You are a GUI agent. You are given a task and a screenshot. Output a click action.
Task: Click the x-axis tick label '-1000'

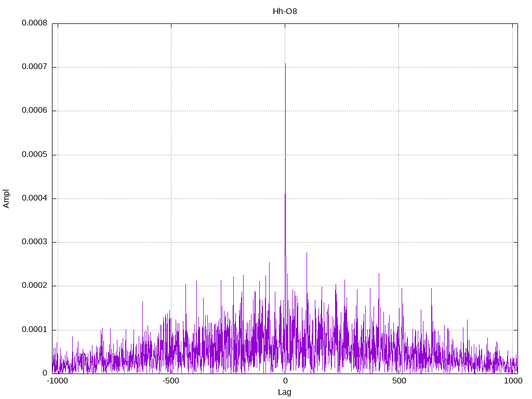click(x=57, y=381)
